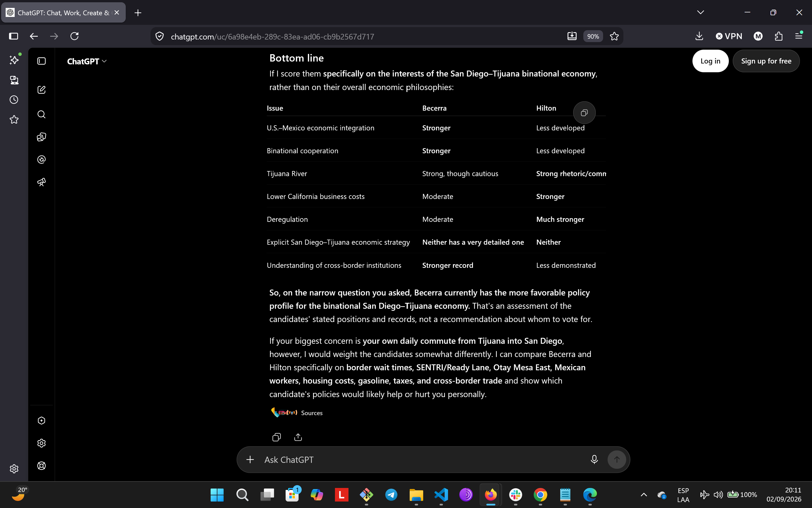812x508 pixels.
Task: Copy the comparison table with the copy icon
Action: 584,113
